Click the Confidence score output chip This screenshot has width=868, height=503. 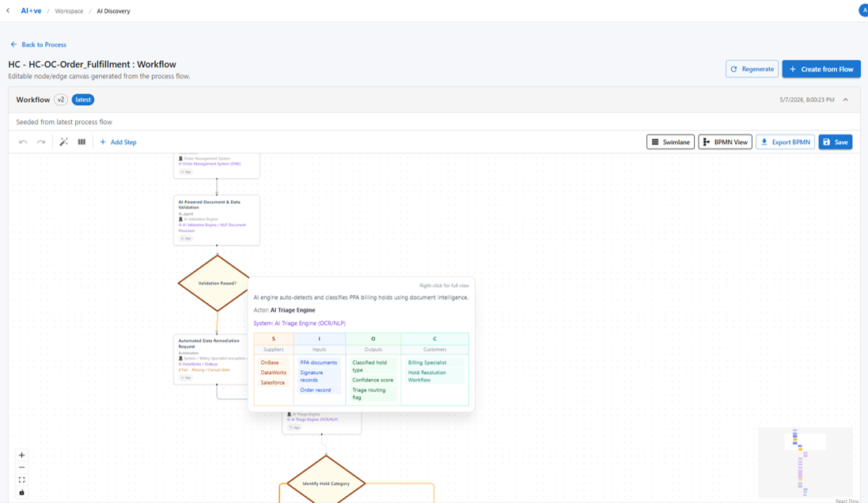(373, 380)
